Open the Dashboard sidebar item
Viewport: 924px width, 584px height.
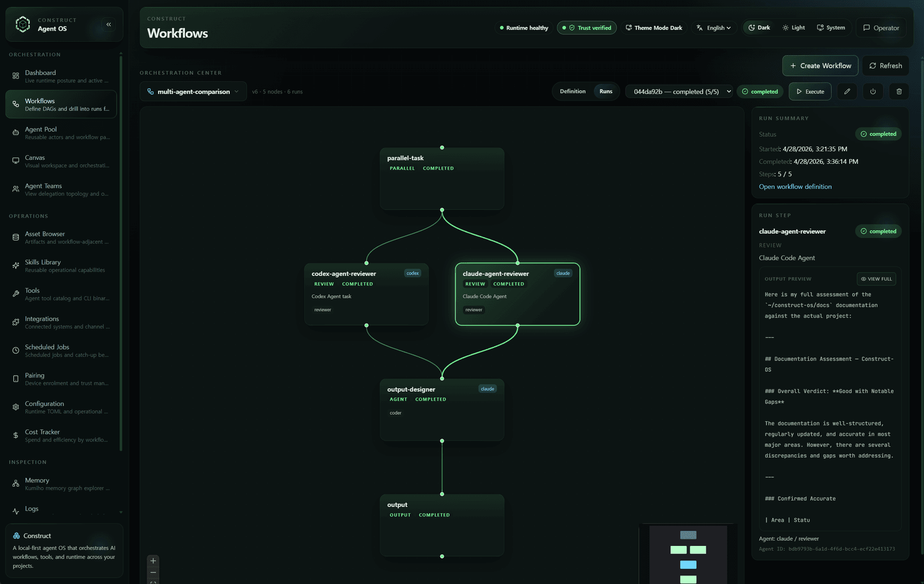click(x=61, y=76)
